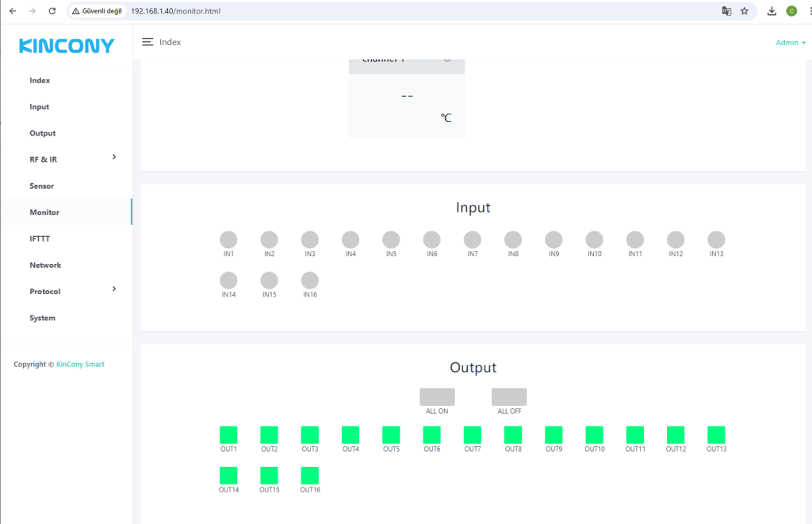Click the translate page icon in address bar
The image size is (812, 524).
pyautogui.click(x=726, y=11)
